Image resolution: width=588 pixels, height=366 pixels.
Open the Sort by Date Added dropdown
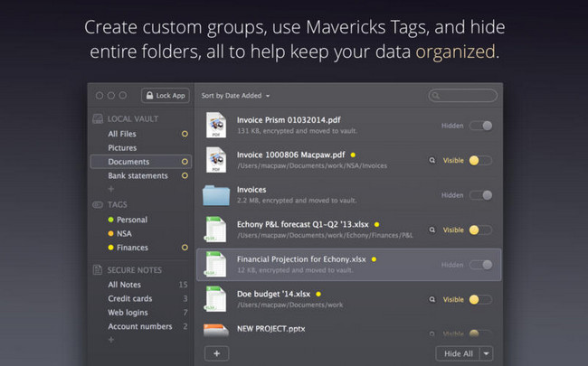pos(235,95)
